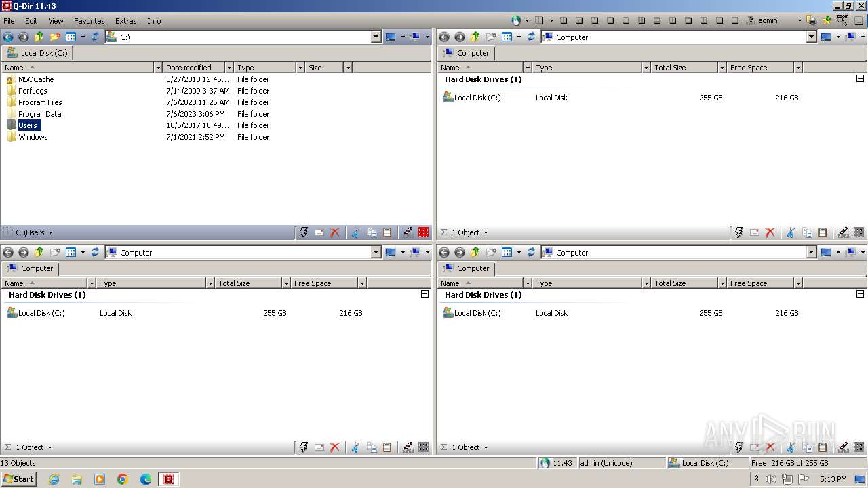Select the Windows folder

point(33,137)
